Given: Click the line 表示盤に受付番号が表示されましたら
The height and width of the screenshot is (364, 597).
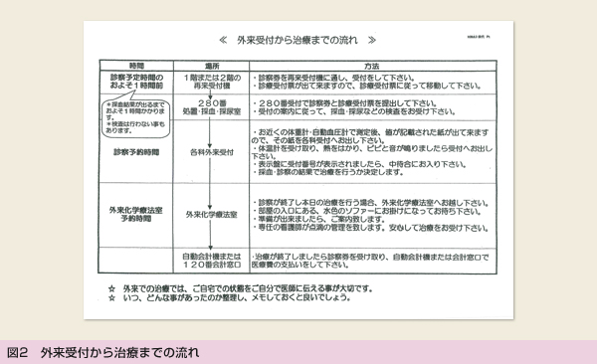Looking at the screenshot, I should [360, 164].
